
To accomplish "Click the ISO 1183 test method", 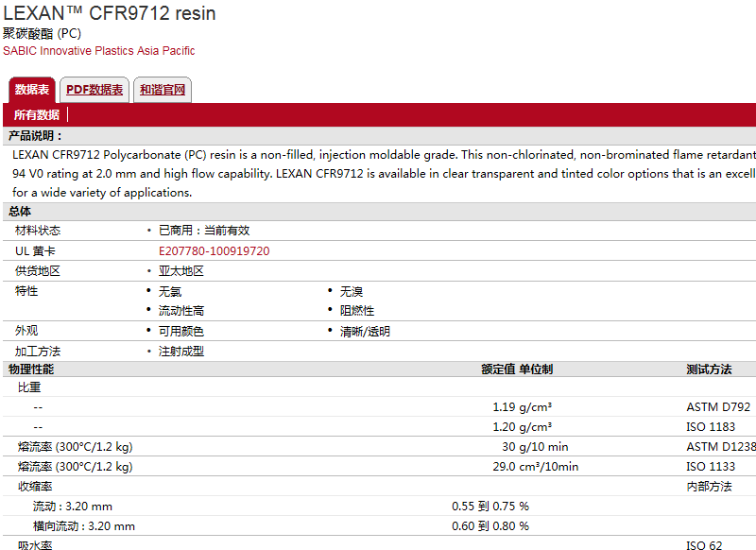I will (x=711, y=427).
